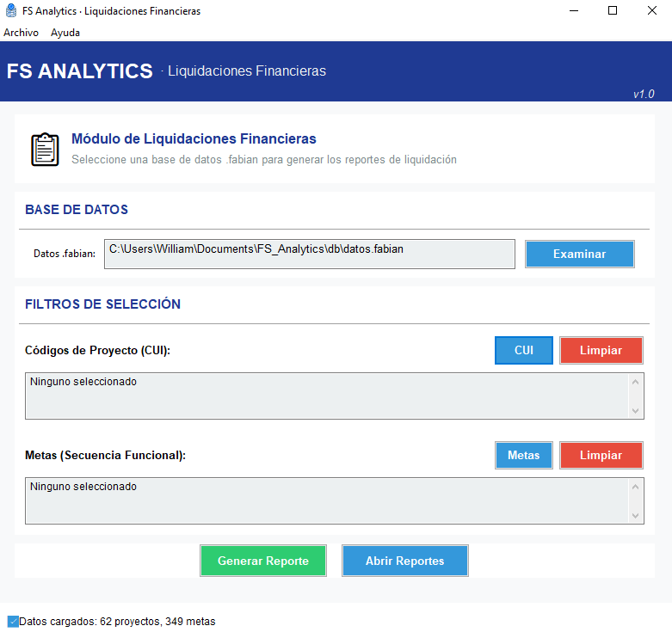Click the 'Metas (Secuencia Funcional):' label
The image size is (672, 632).
(x=106, y=455)
